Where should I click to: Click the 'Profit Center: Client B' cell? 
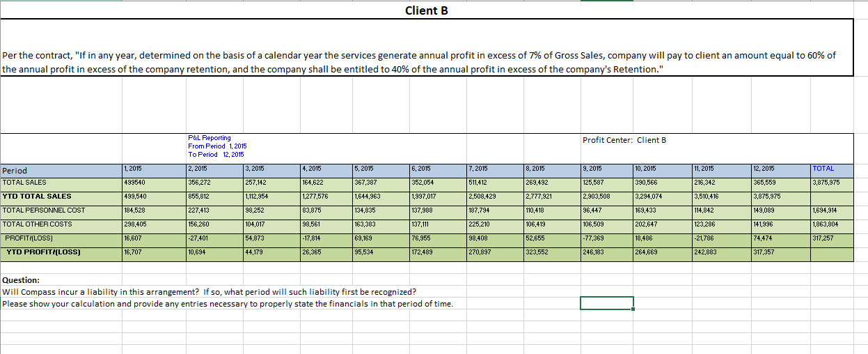click(624, 140)
